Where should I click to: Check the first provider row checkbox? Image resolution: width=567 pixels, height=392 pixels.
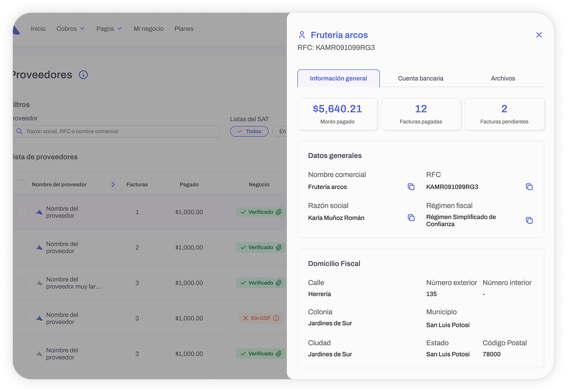(22, 212)
